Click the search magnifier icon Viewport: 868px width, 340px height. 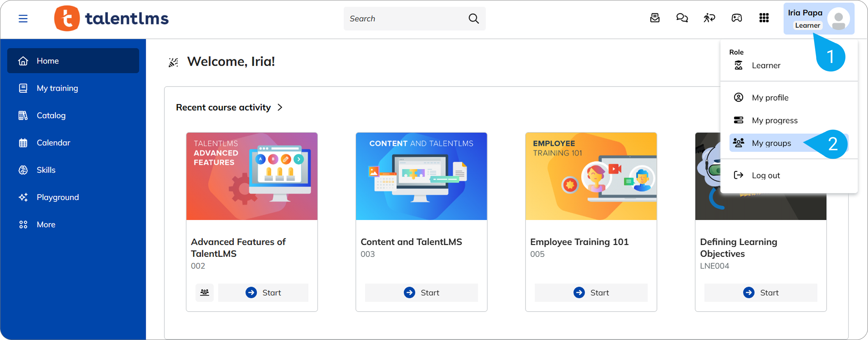click(x=473, y=19)
